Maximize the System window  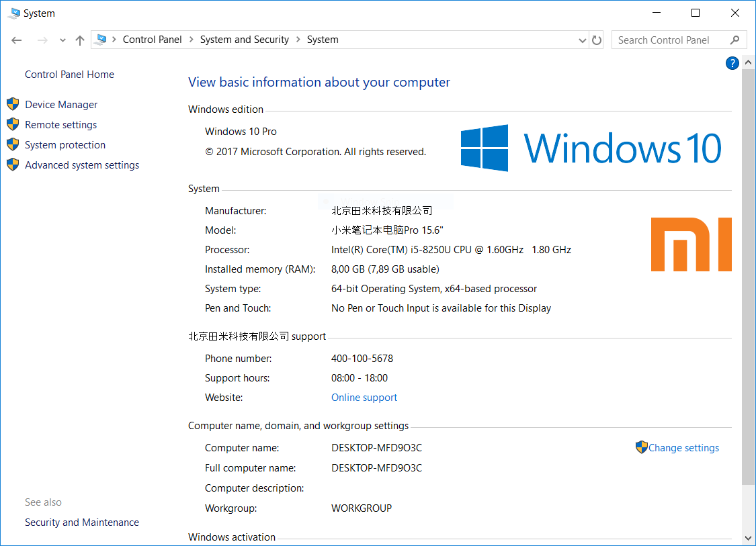click(x=696, y=13)
